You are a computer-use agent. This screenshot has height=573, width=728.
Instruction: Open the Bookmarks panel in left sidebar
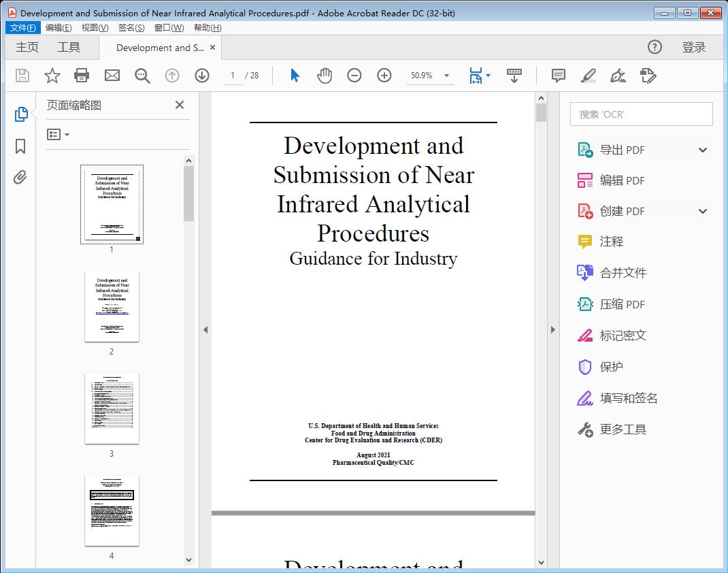pos(20,146)
